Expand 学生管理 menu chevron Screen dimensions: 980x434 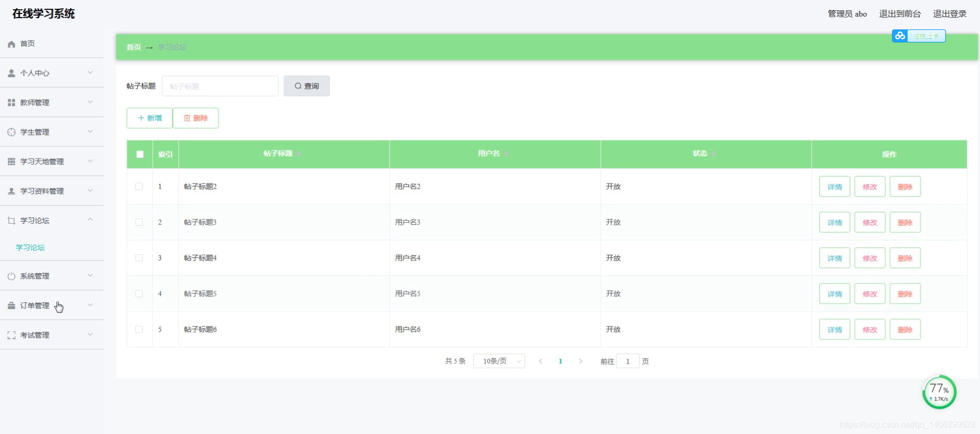click(90, 132)
